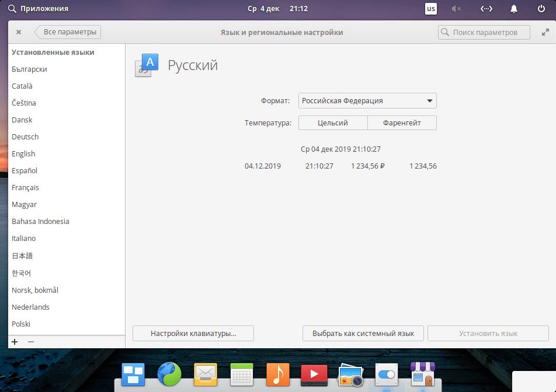Click the muted sound volume indicator

point(457,9)
